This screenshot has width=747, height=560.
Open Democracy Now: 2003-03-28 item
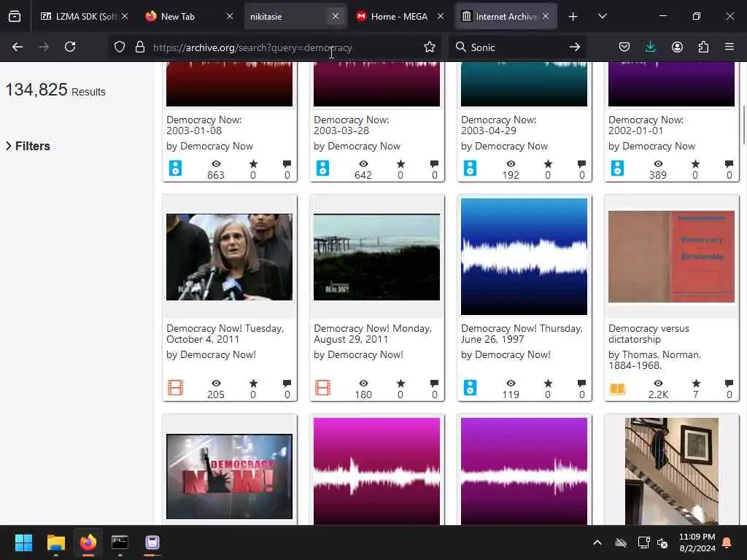pos(352,125)
